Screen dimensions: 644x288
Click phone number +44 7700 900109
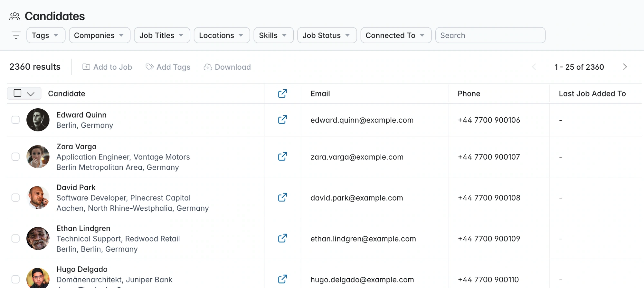(x=489, y=239)
